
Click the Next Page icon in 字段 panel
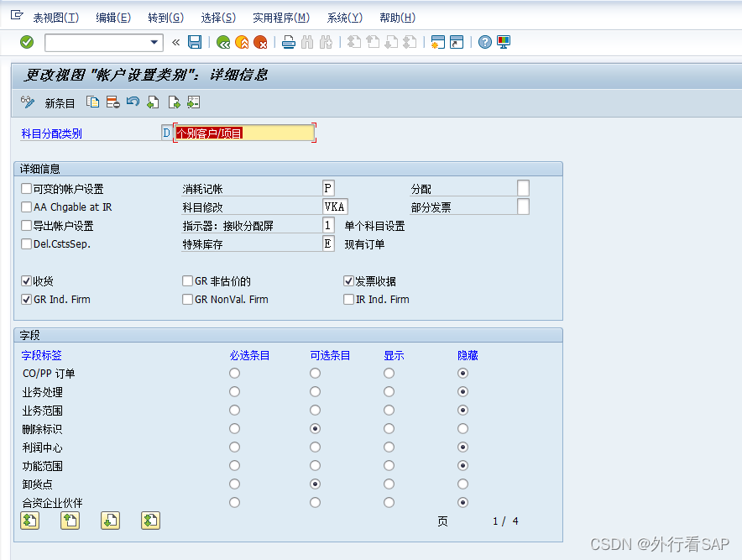110,521
